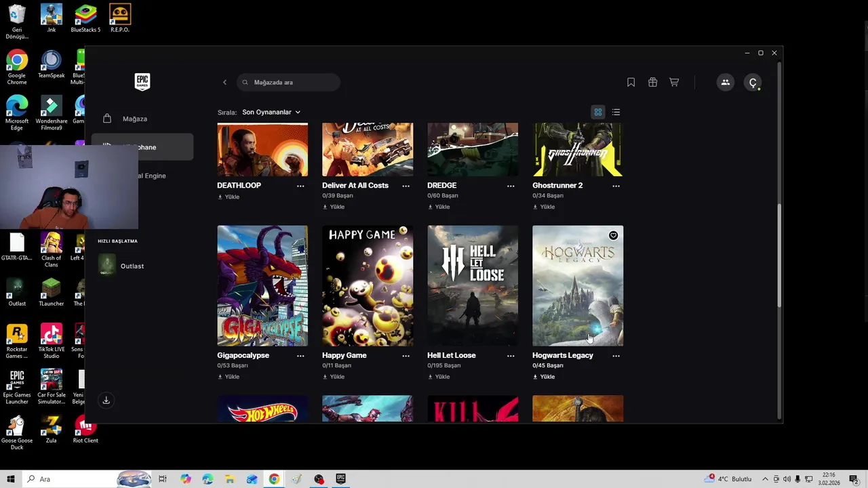868x488 pixels.
Task: Open options menu for Gigapocalypse
Action: (300, 356)
